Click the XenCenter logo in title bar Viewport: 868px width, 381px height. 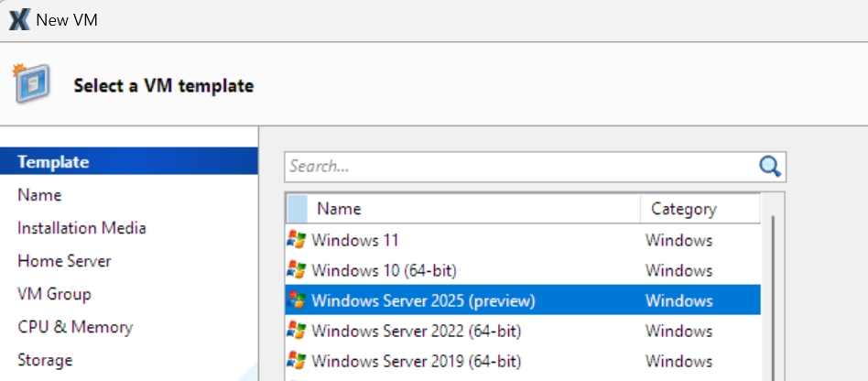click(19, 20)
